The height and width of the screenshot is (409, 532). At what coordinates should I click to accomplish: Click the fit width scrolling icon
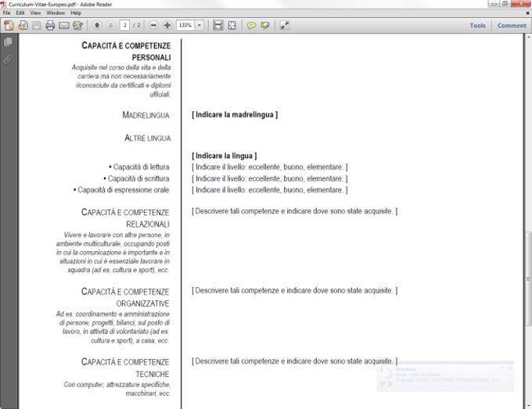(x=217, y=26)
